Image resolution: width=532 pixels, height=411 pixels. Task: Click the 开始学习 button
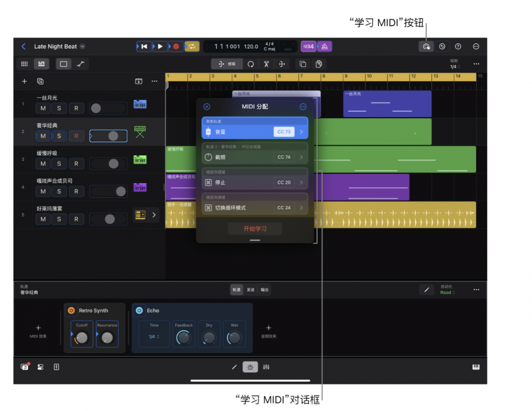click(254, 229)
